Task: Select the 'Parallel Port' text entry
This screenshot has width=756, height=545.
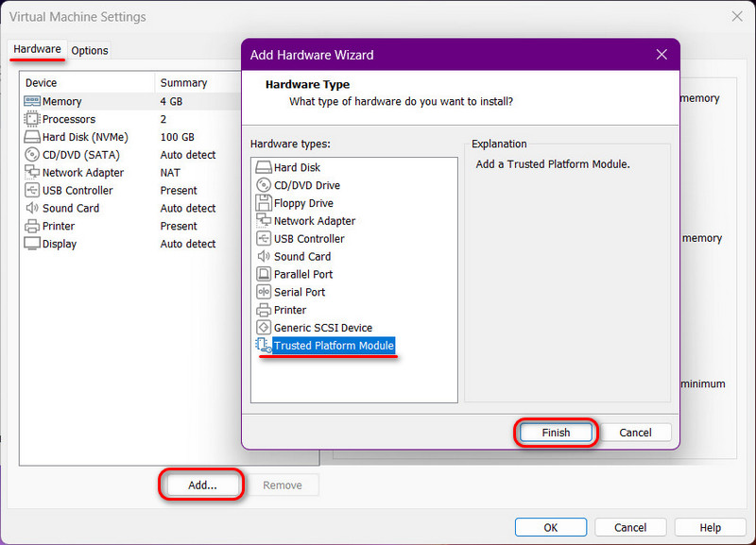Action: 303,274
